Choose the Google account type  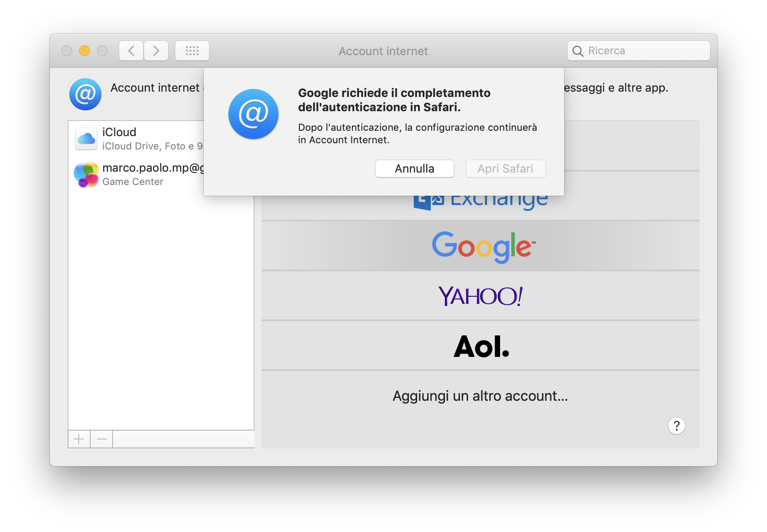click(480, 246)
